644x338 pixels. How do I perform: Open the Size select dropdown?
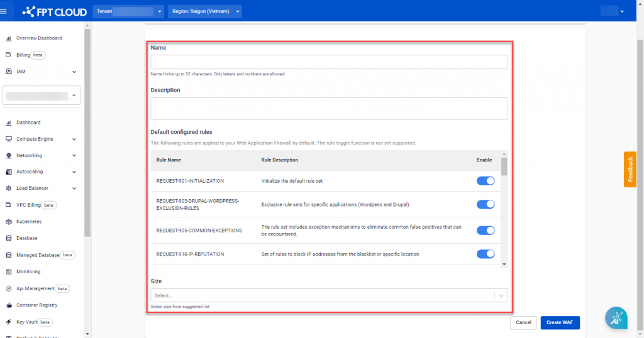[x=329, y=295]
